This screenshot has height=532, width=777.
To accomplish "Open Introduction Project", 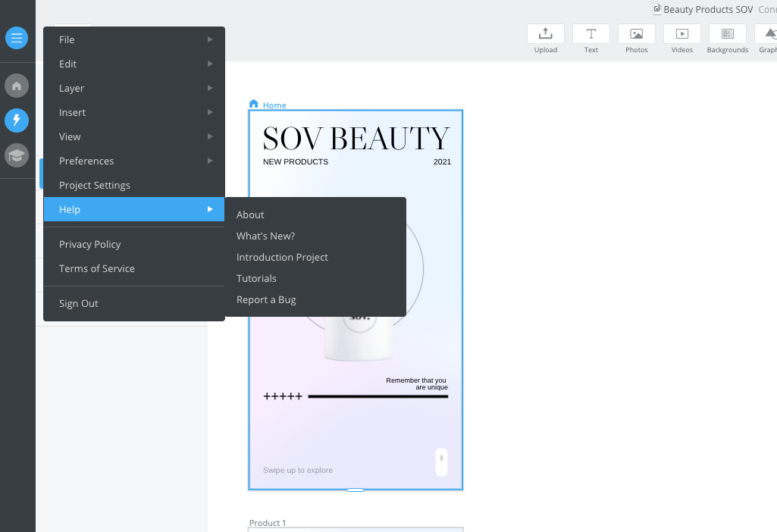I will tap(315, 258).
